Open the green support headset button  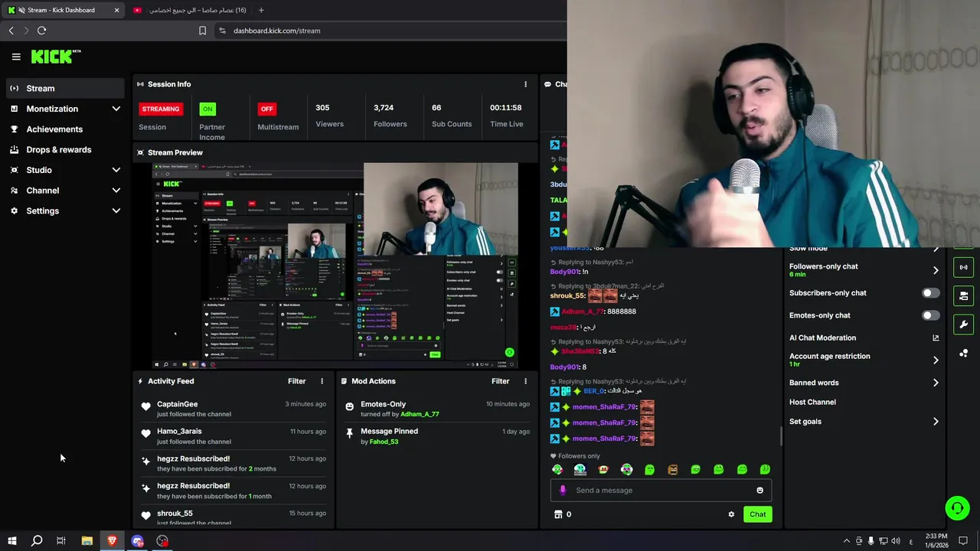[x=957, y=507]
